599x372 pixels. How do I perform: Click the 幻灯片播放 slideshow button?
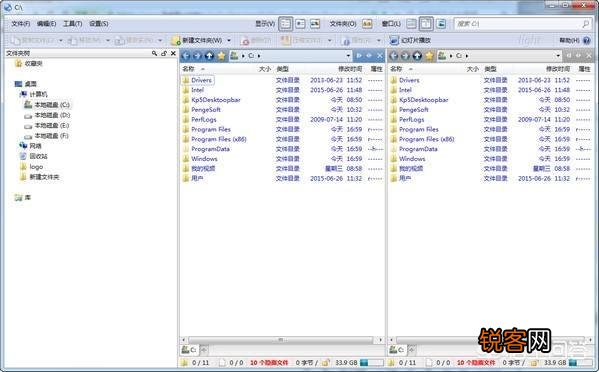tap(410, 40)
